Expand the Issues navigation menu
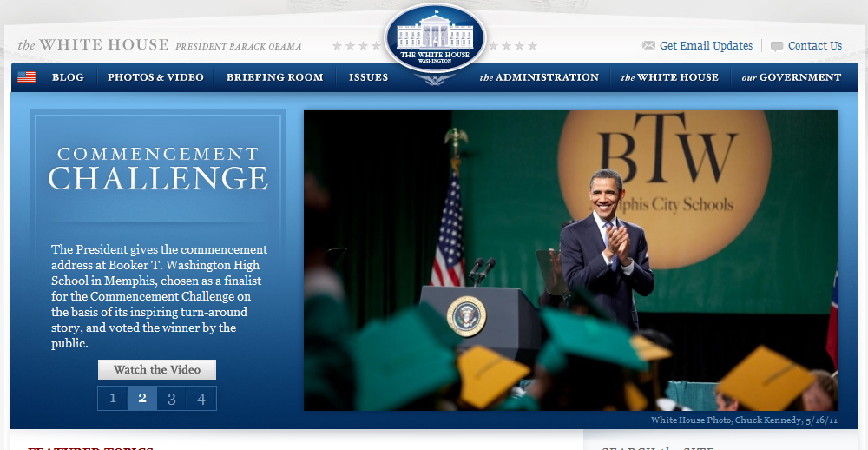 tap(368, 77)
